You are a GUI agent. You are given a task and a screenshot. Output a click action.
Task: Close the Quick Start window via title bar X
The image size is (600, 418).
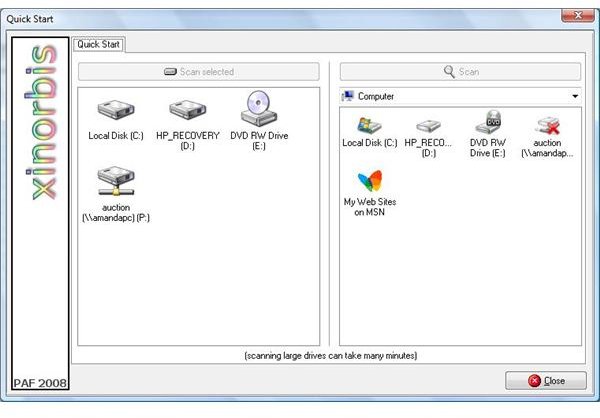click(578, 15)
